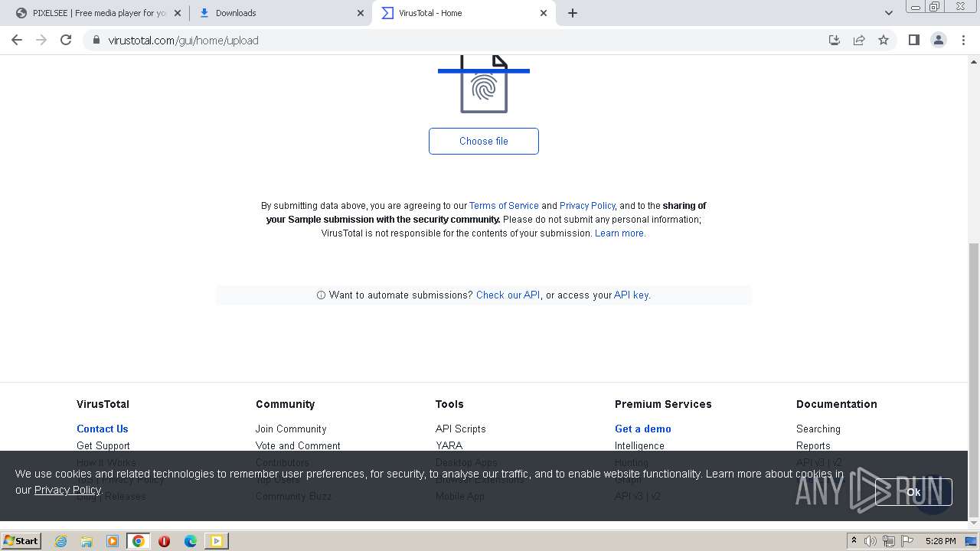The height and width of the screenshot is (551, 980).
Task: Click the Action Center flag icon
Action: (906, 541)
